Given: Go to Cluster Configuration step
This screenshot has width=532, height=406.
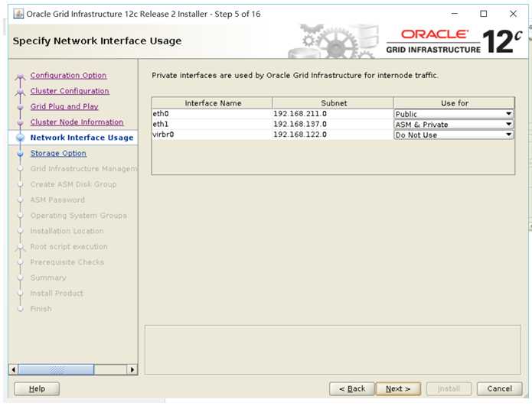Looking at the screenshot, I should [70, 91].
